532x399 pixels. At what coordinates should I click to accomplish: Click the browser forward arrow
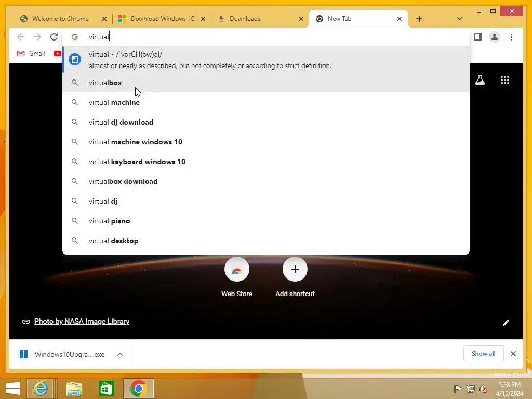pos(37,37)
